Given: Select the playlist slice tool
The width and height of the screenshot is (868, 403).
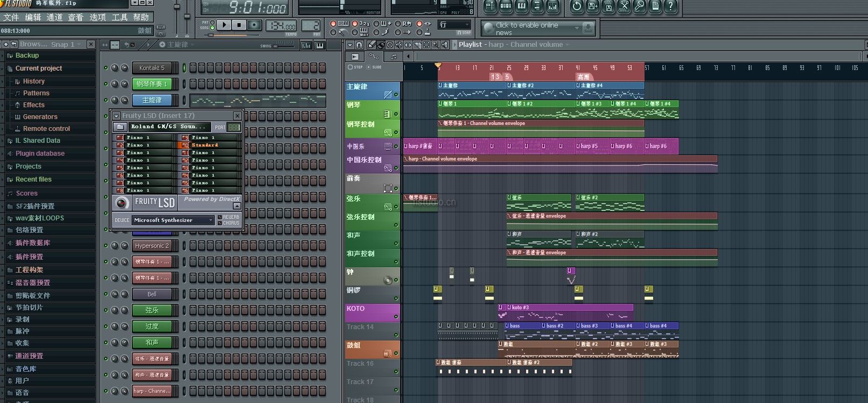Looking at the screenshot, I should coord(417,45).
